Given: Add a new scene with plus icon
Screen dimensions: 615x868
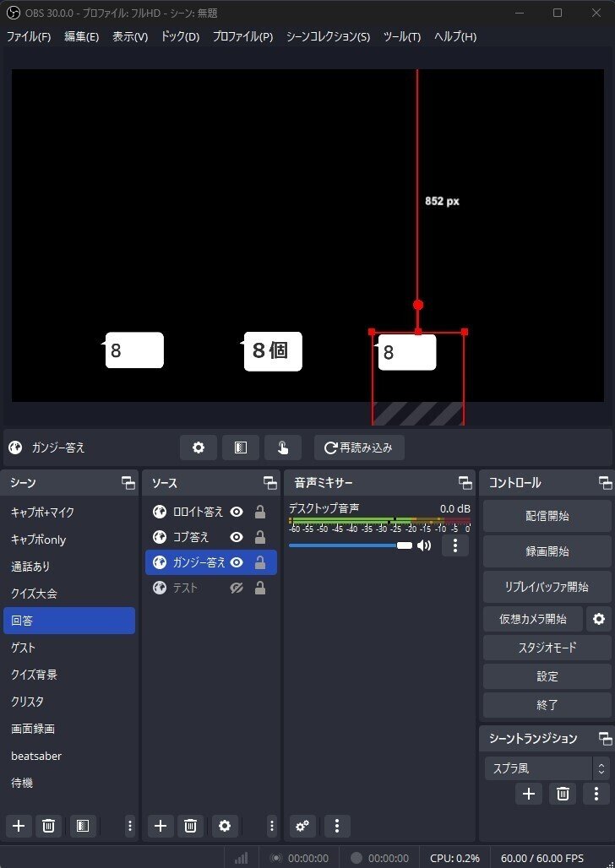Looking at the screenshot, I should tap(19, 826).
